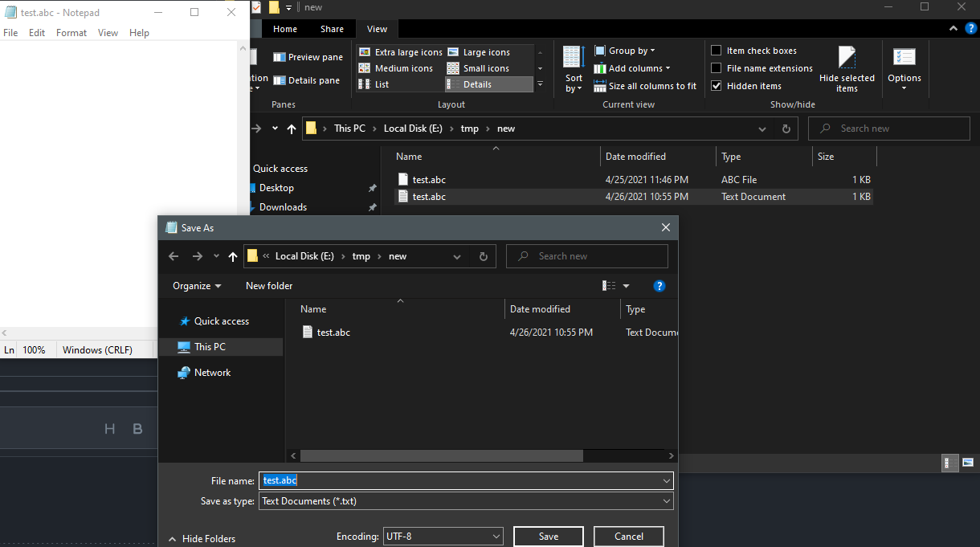The width and height of the screenshot is (980, 547).
Task: Enable File name extensions
Action: coord(717,67)
